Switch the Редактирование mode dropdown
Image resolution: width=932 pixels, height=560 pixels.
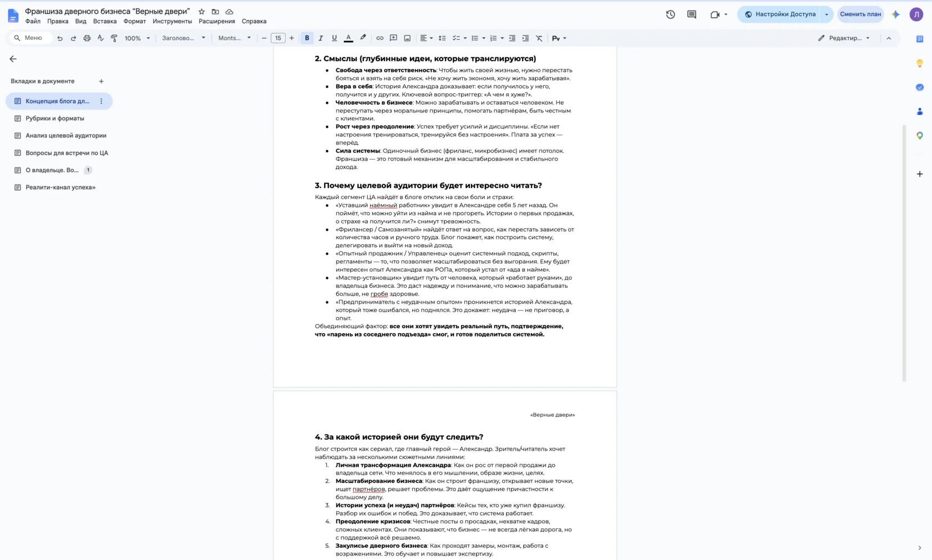click(x=844, y=38)
